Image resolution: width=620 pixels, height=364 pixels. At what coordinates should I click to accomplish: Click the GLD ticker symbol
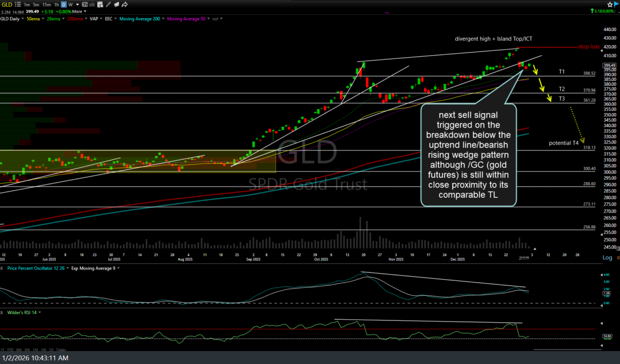[x=7, y=5]
